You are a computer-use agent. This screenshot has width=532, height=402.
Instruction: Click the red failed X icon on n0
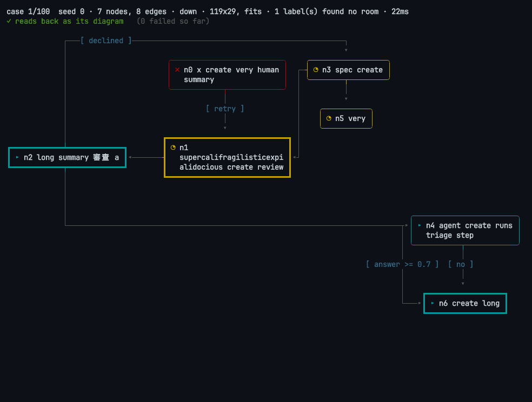177,70
